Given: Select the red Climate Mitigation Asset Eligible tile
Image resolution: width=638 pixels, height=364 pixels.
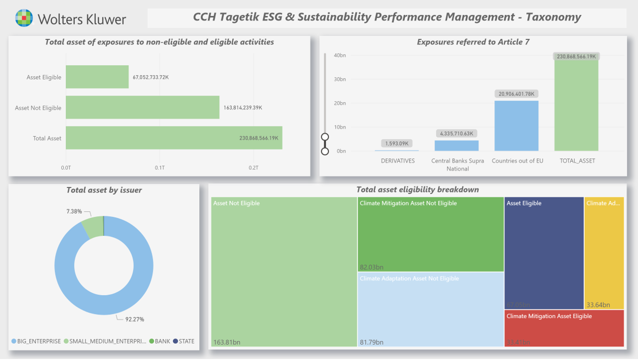Looking at the screenshot, I should (564, 328).
